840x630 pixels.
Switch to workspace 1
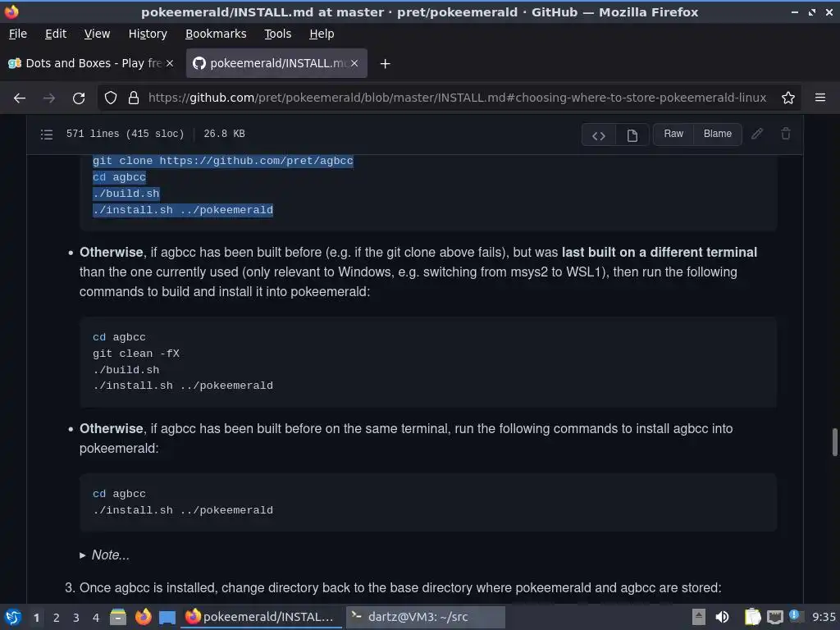(x=36, y=618)
